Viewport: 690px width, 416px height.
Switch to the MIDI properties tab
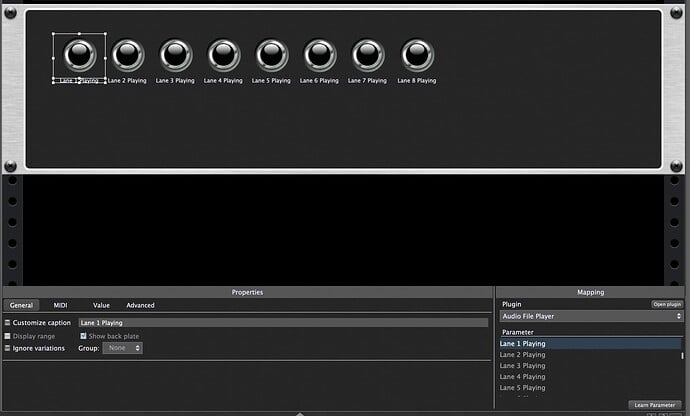coord(60,305)
